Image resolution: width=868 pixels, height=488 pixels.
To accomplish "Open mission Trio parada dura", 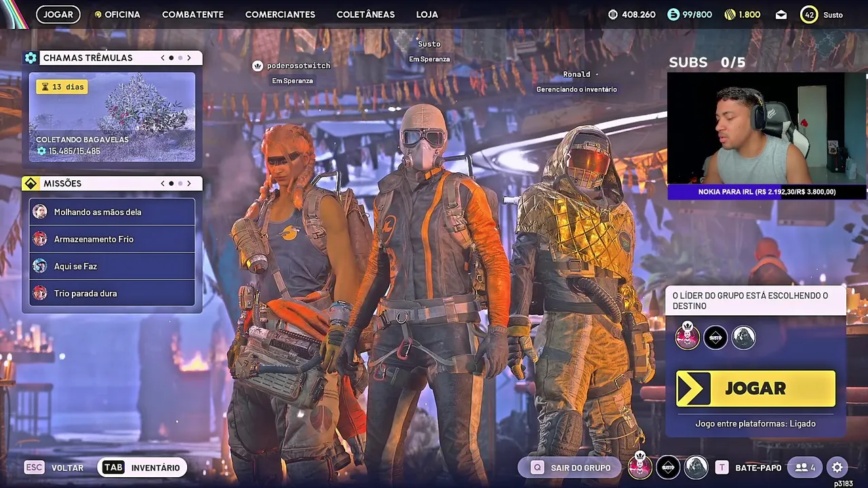I will (112, 293).
